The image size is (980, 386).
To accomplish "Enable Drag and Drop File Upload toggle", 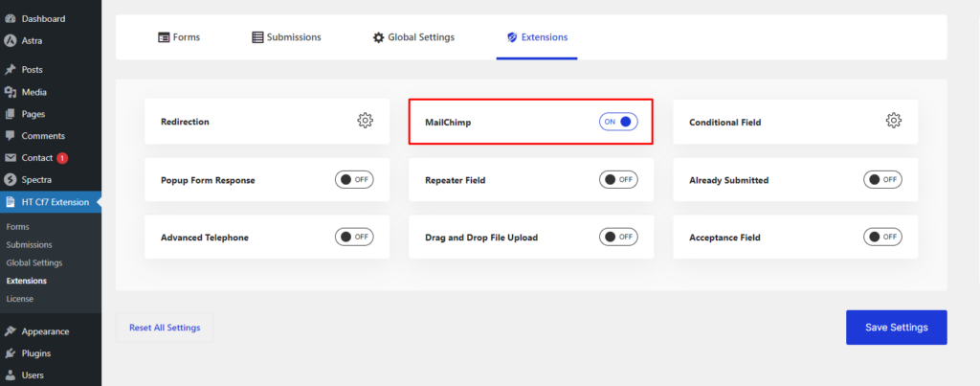I will pos(618,237).
